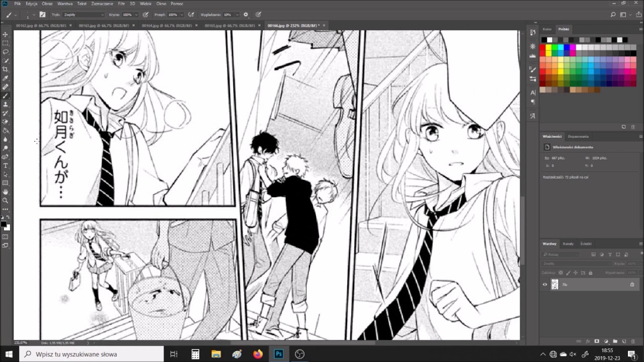Image resolution: width=644 pixels, height=362 pixels.
Task: Open the Glyphs panel icon
Action: tap(533, 116)
